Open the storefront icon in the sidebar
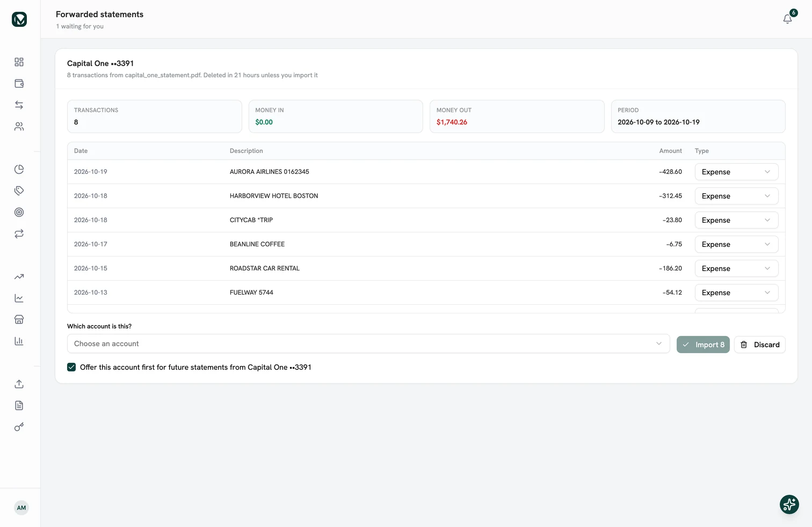This screenshot has height=527, width=812. point(19,320)
